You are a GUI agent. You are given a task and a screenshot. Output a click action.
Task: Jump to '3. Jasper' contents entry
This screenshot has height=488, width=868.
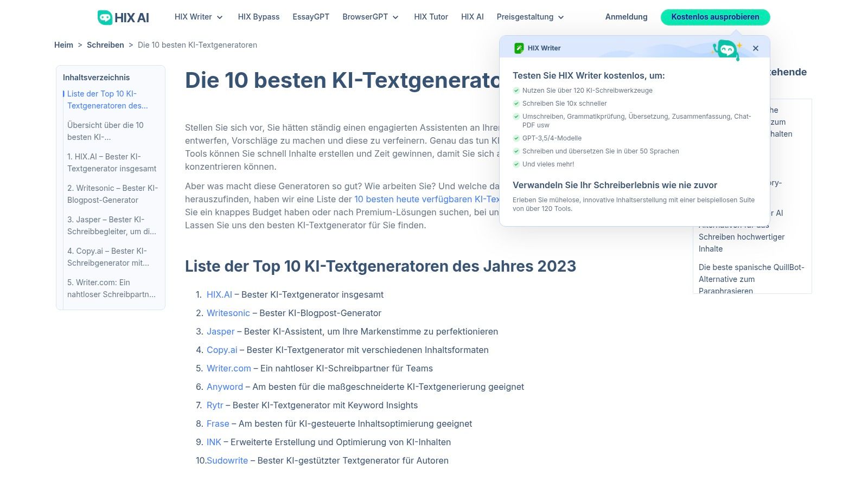(112, 226)
